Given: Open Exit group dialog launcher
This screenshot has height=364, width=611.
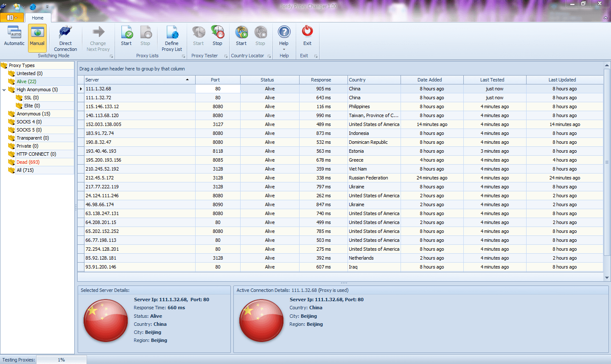Looking at the screenshot, I should click(316, 56).
